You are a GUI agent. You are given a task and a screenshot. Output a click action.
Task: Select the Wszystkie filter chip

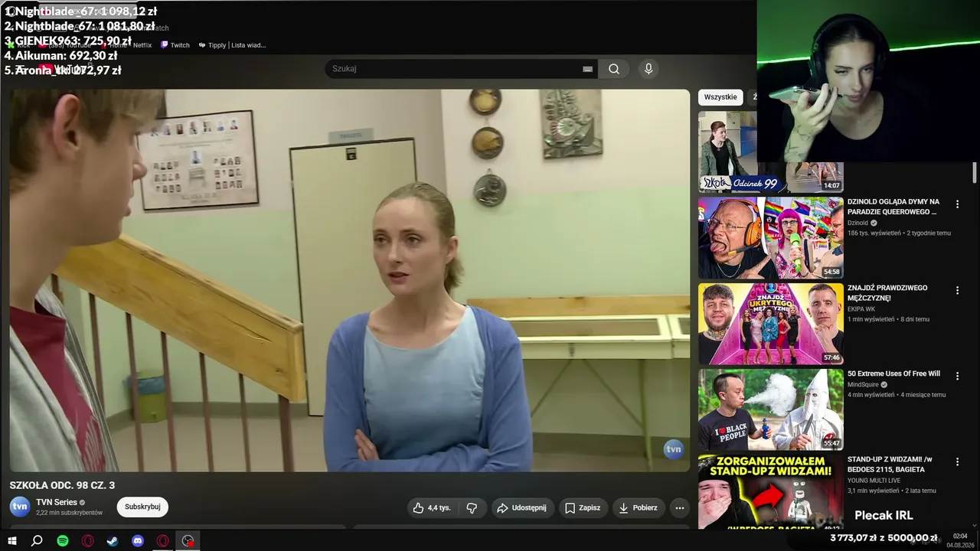coord(720,97)
